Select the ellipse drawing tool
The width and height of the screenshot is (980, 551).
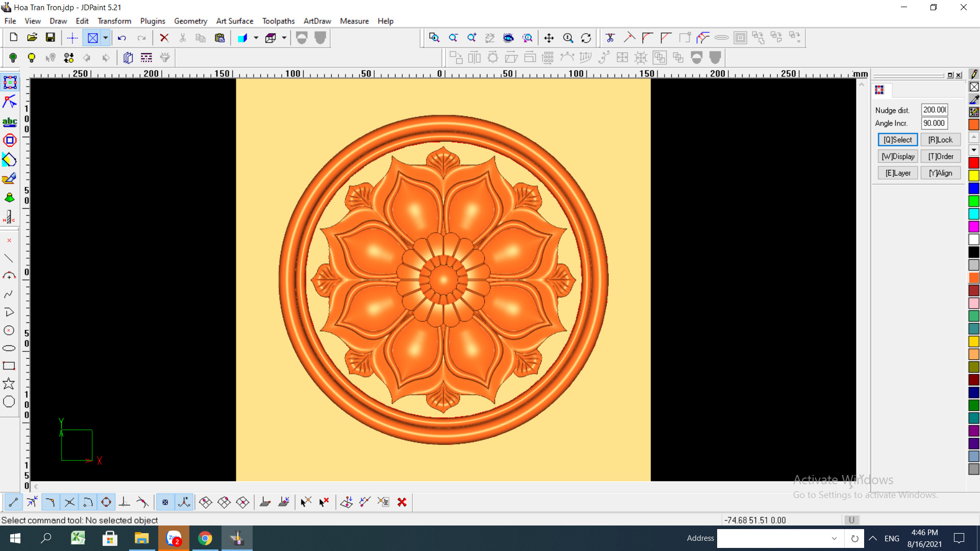click(9, 348)
